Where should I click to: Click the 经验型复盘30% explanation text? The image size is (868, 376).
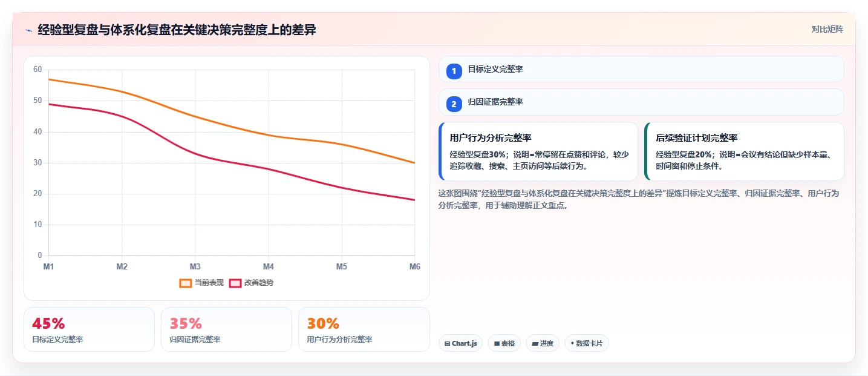pyautogui.click(x=540, y=160)
